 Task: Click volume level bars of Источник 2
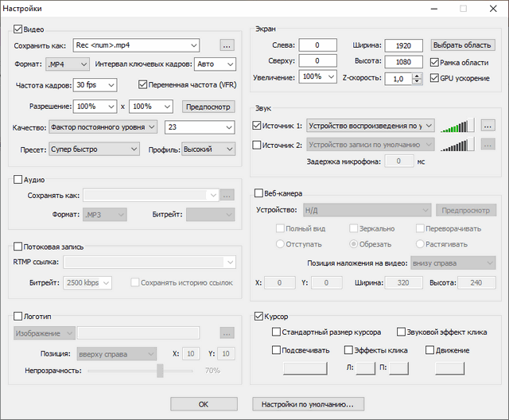(x=457, y=145)
